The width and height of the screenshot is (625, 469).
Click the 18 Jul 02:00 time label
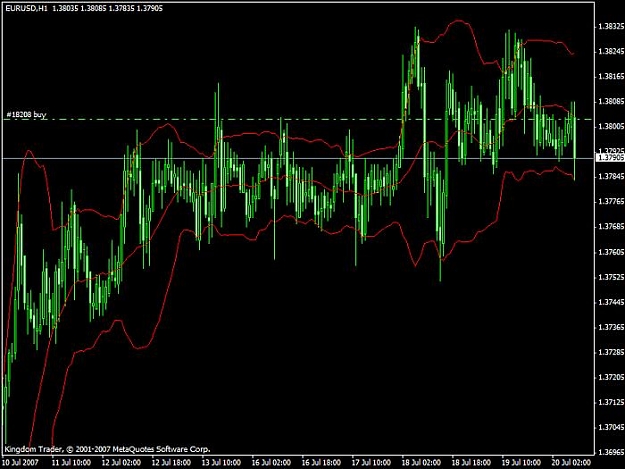coord(421,463)
